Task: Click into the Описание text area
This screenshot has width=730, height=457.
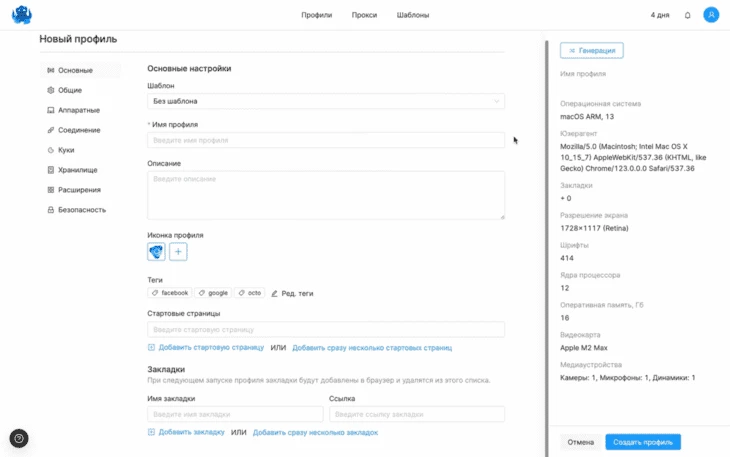Action: (326, 195)
